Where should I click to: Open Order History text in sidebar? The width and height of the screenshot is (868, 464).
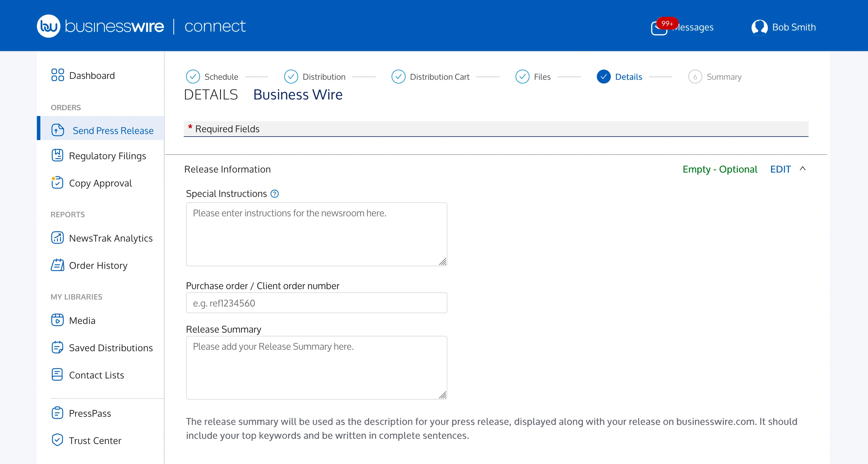coord(98,265)
